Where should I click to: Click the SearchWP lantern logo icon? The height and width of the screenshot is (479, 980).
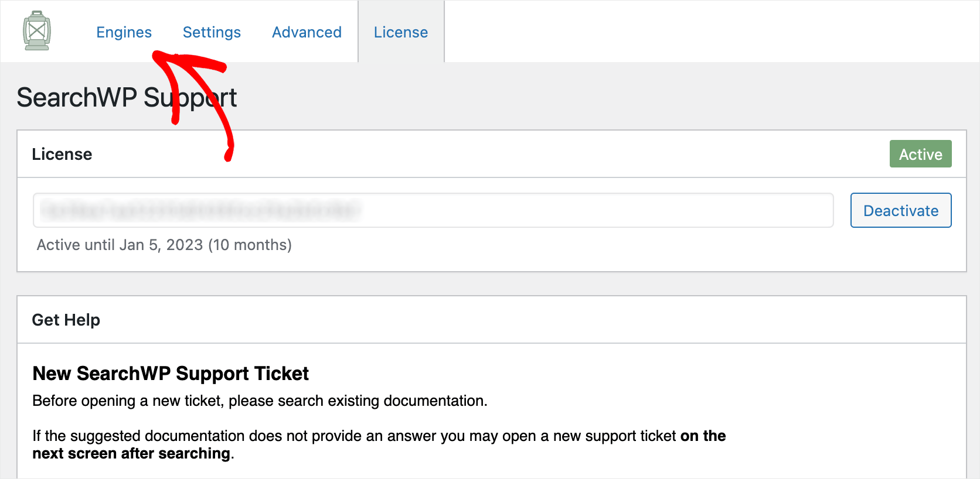37,30
